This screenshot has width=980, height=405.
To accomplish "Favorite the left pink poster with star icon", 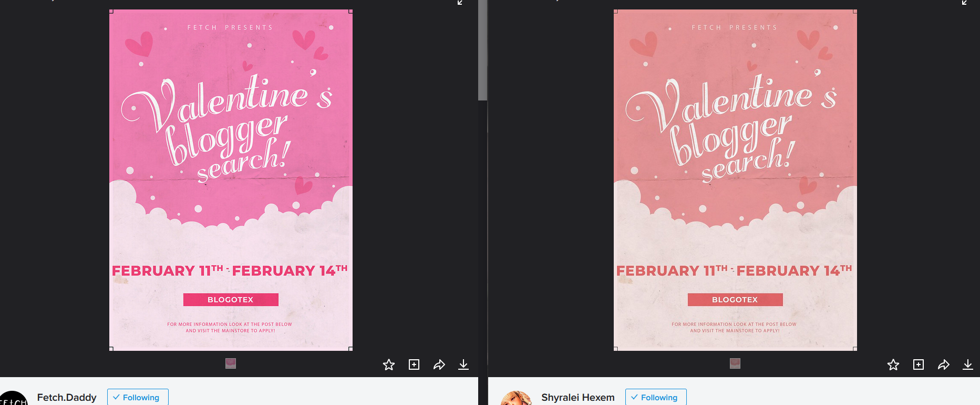I will [389, 364].
